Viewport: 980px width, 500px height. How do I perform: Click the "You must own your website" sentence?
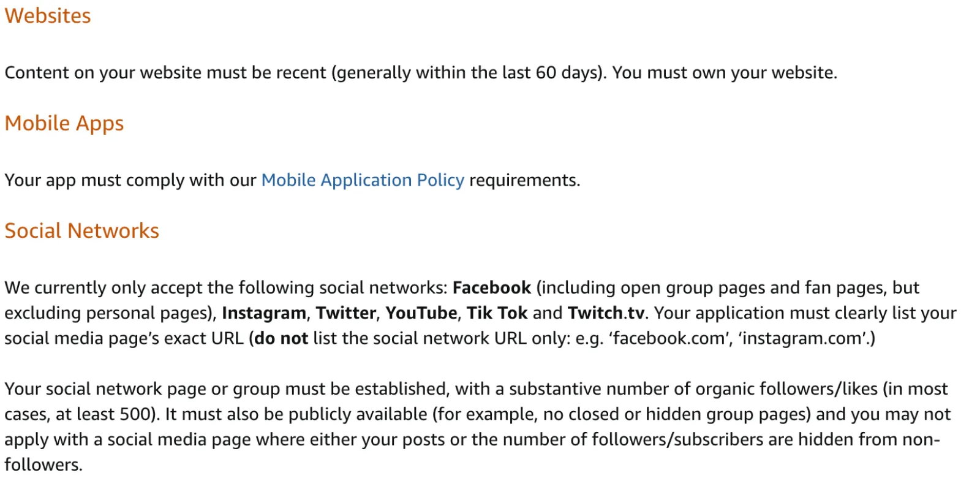pyautogui.click(x=725, y=73)
